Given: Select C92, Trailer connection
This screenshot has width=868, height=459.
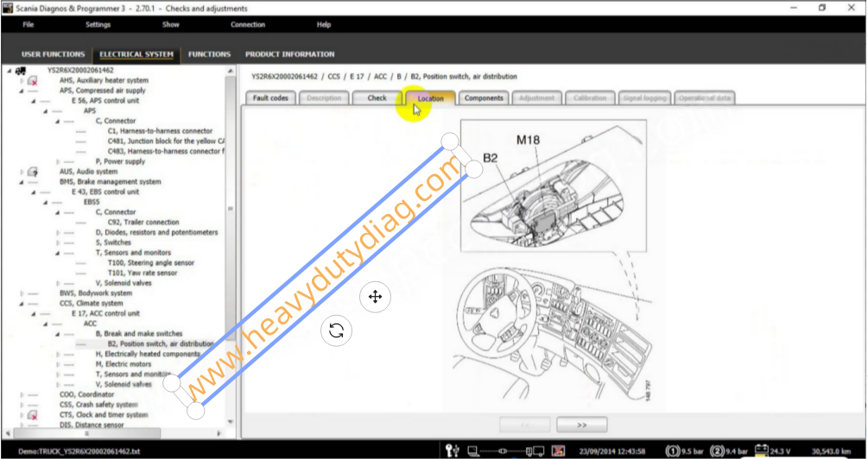Looking at the screenshot, I should point(143,223).
